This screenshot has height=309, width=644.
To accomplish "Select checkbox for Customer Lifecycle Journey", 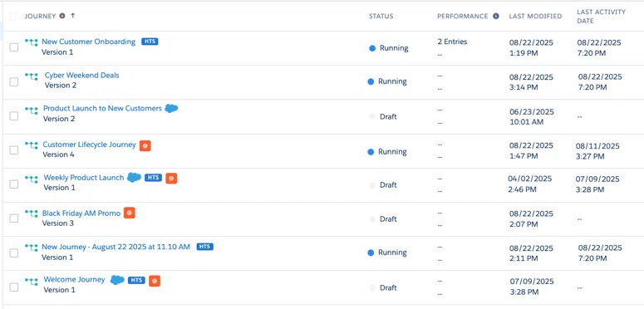I will coord(14,150).
